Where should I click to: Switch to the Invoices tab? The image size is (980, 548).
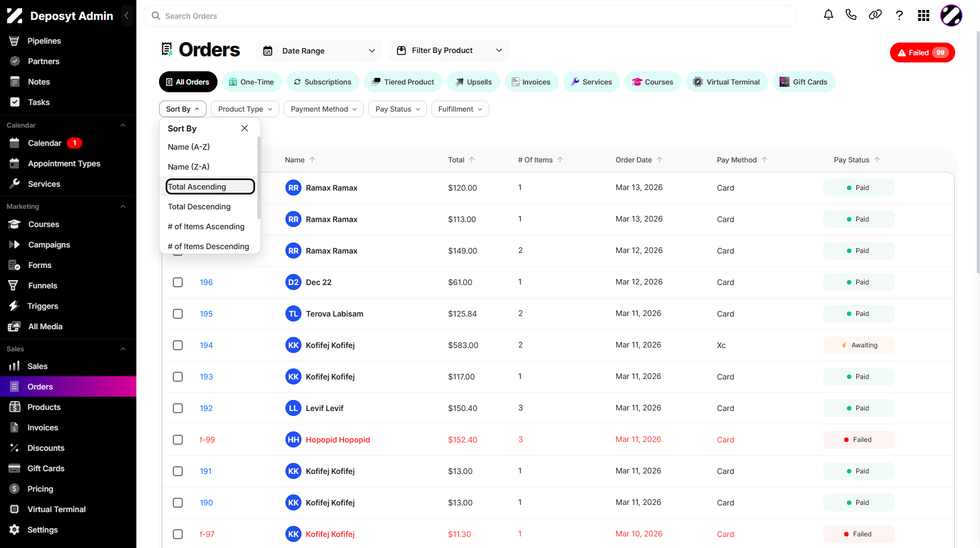click(x=531, y=82)
